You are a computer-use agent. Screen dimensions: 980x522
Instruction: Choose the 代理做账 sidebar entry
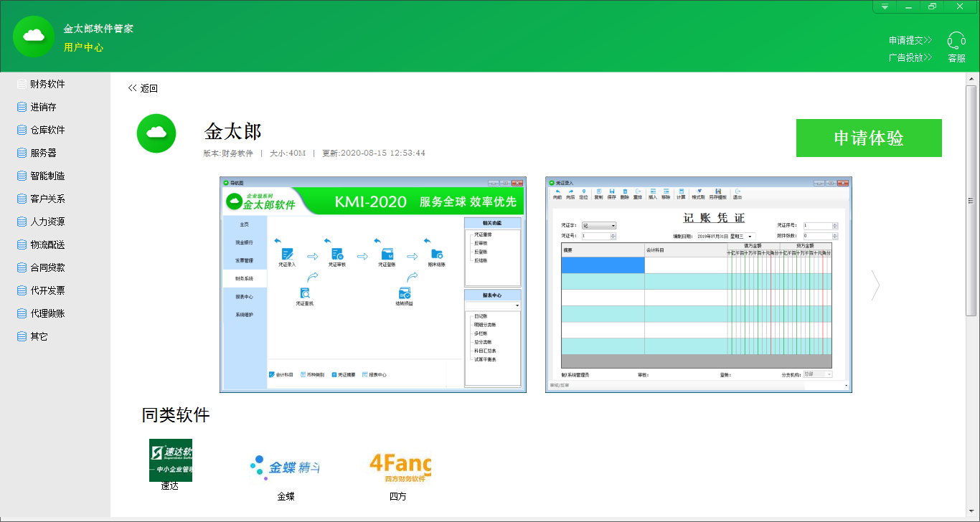click(x=47, y=313)
